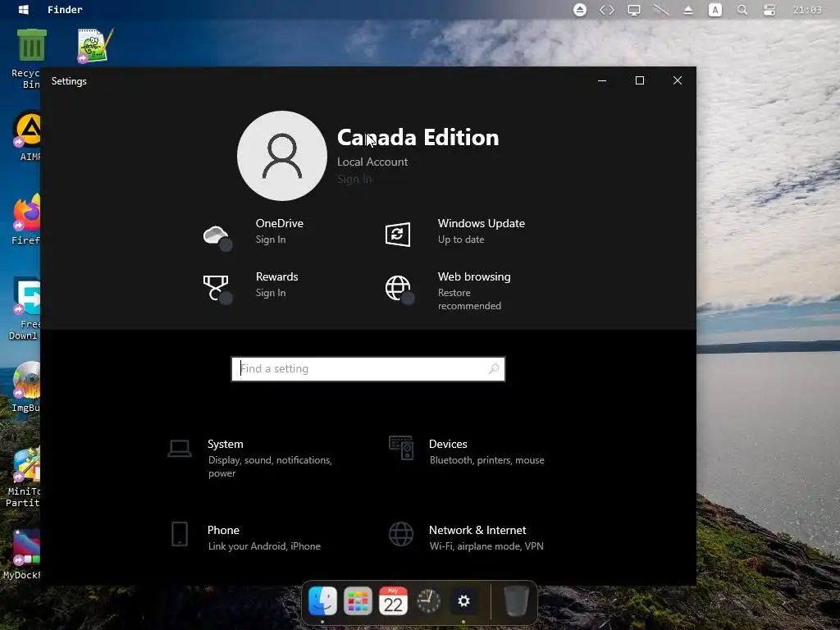
Task: Click the Settings gear icon in the dock
Action: tap(463, 601)
